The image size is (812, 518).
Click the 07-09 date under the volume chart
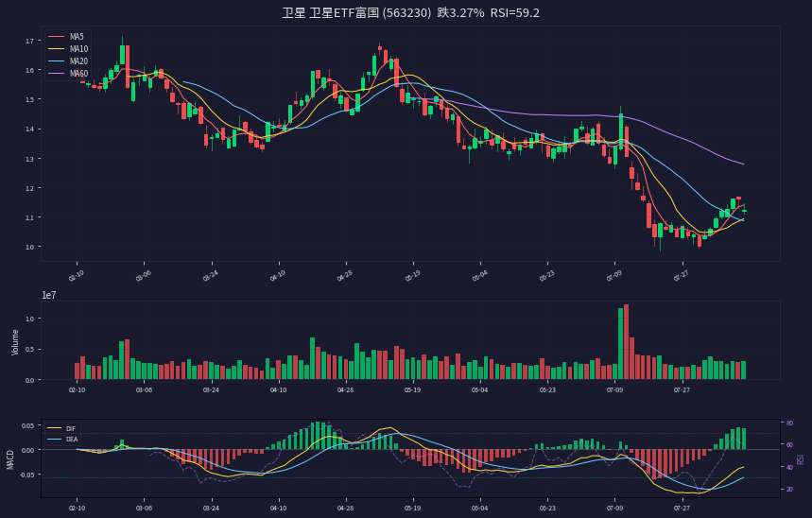(614, 390)
